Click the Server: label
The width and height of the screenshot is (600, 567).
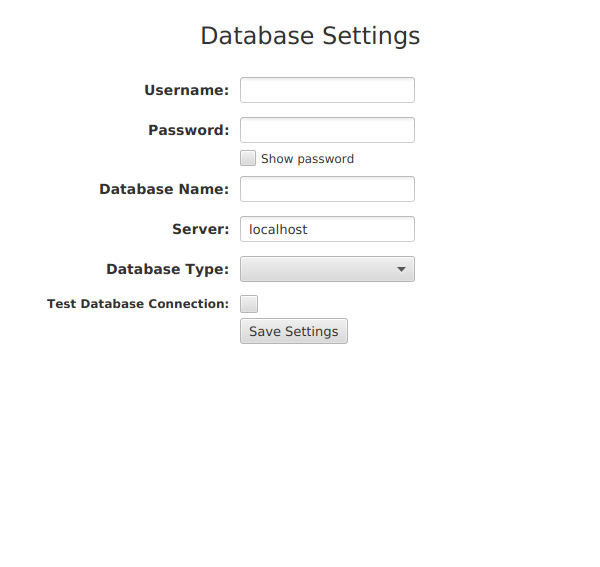(x=201, y=229)
